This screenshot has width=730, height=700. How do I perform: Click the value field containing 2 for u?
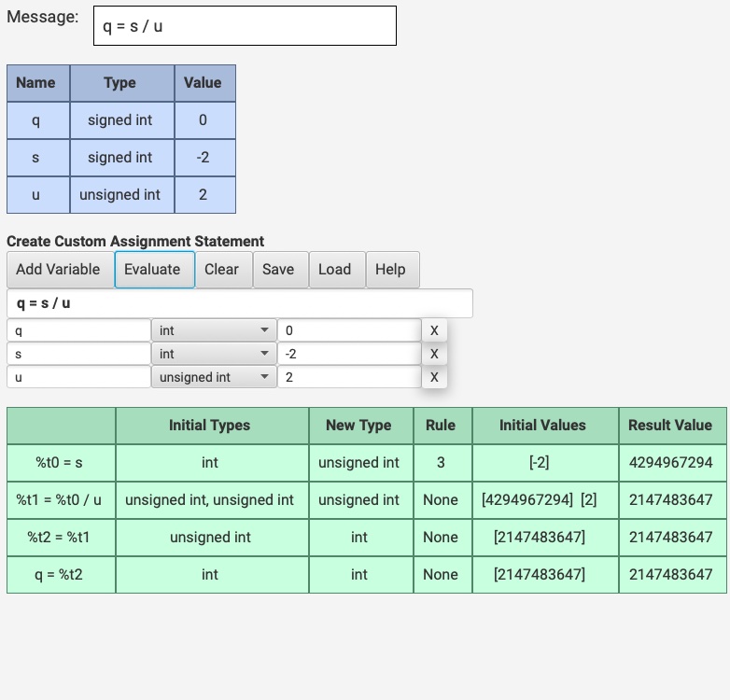[x=350, y=377]
